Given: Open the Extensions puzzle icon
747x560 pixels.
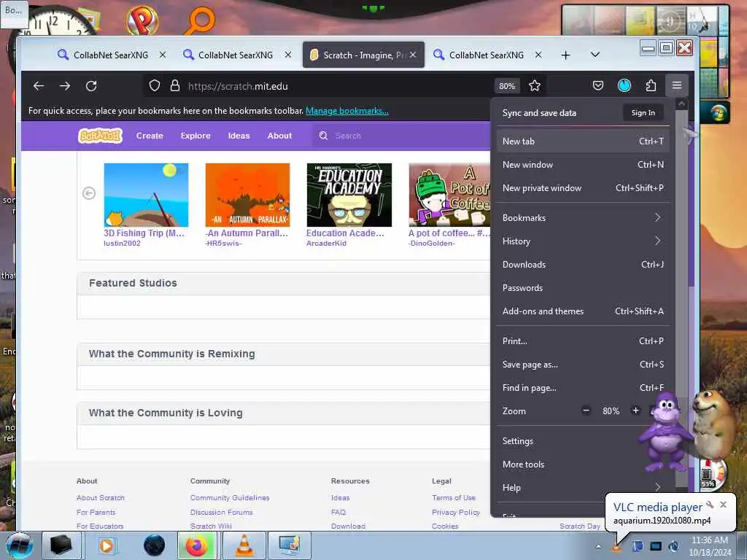Looking at the screenshot, I should pyautogui.click(x=651, y=86).
